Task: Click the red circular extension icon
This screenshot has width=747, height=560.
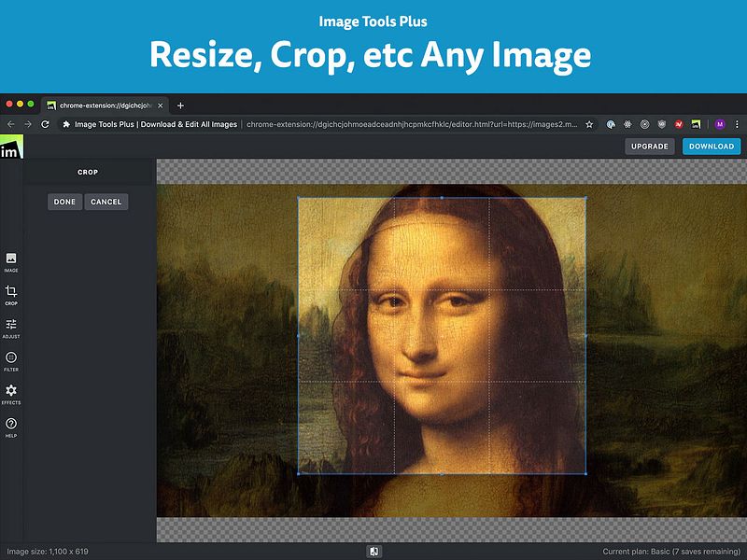Action: click(x=679, y=124)
